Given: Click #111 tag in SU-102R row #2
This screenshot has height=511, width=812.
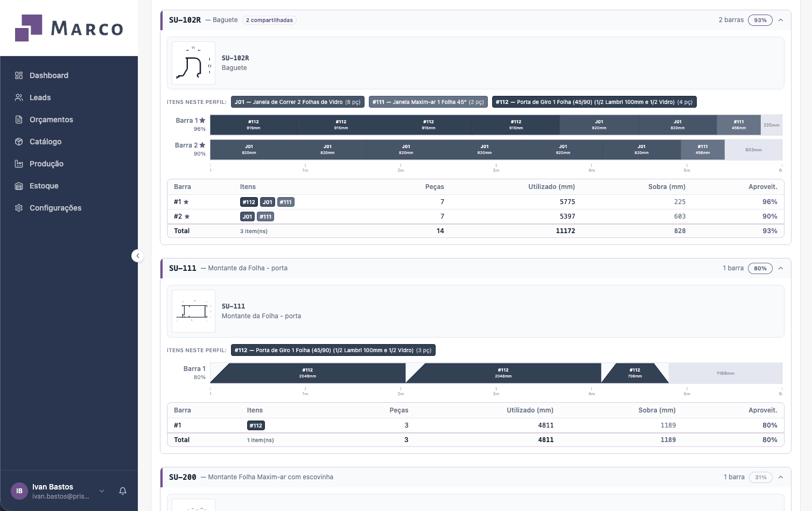Looking at the screenshot, I should pyautogui.click(x=265, y=216).
